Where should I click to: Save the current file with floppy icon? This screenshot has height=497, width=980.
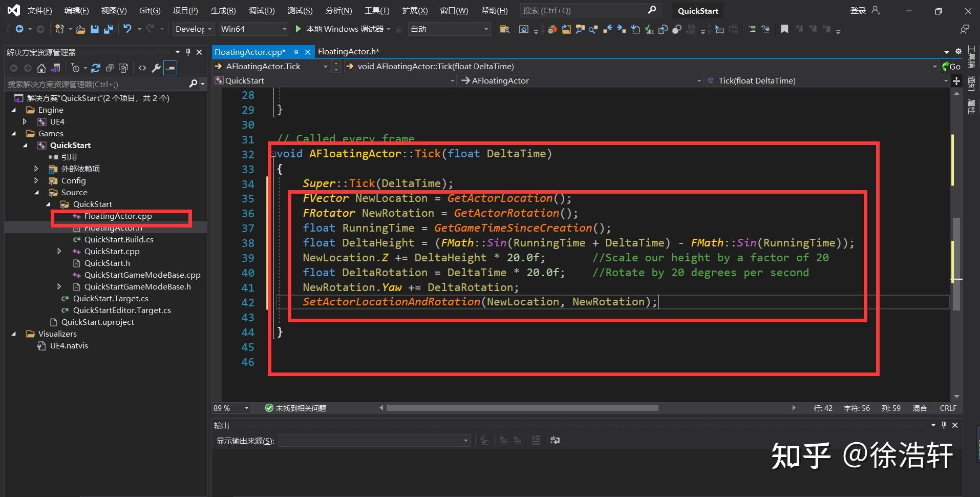coord(94,29)
